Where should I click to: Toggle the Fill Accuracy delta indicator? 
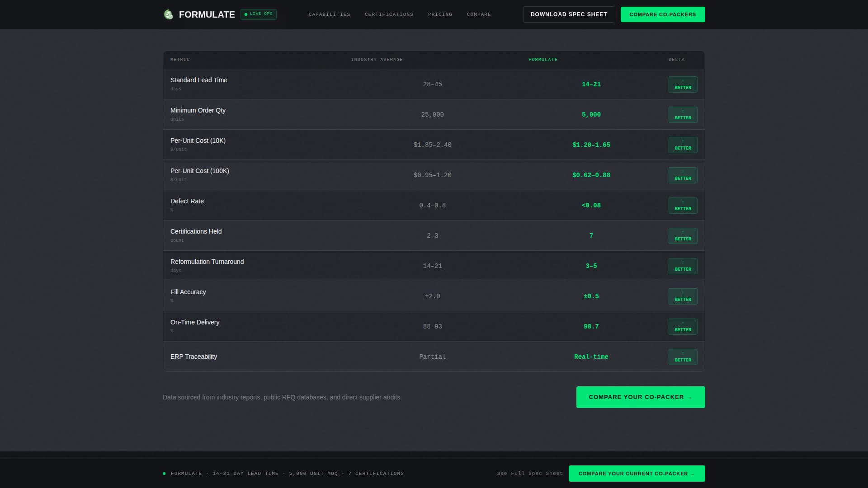(683, 296)
